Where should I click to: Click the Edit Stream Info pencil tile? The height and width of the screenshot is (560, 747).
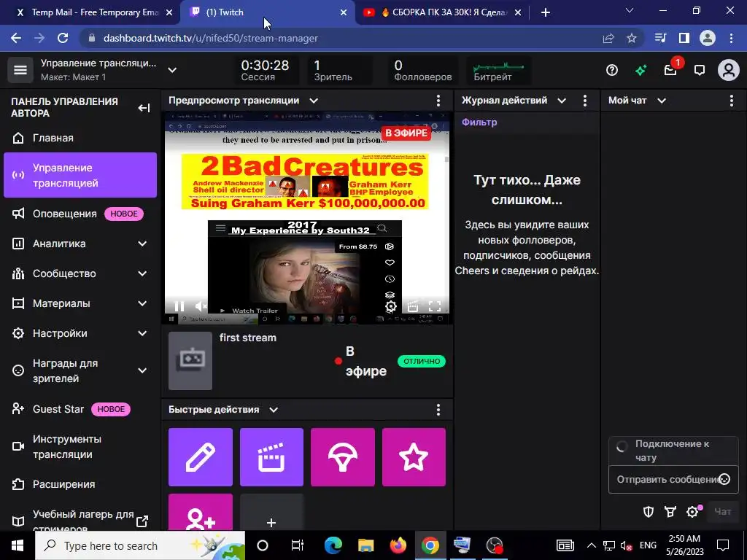point(201,457)
